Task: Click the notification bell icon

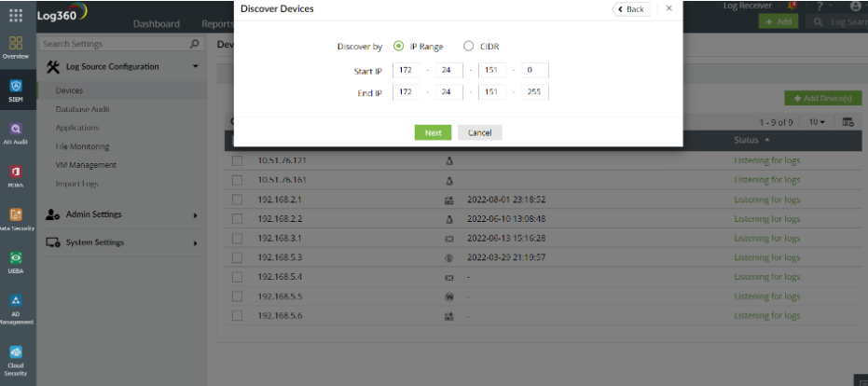Action: click(792, 7)
